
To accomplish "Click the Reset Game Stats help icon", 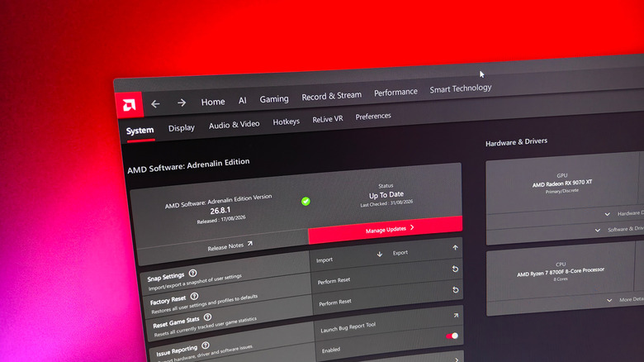I will click(x=207, y=317).
